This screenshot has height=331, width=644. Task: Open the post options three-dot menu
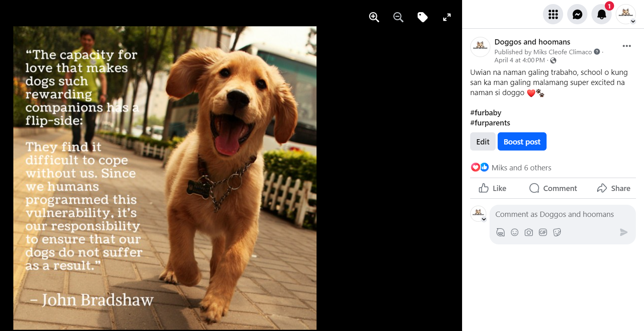pos(627,46)
